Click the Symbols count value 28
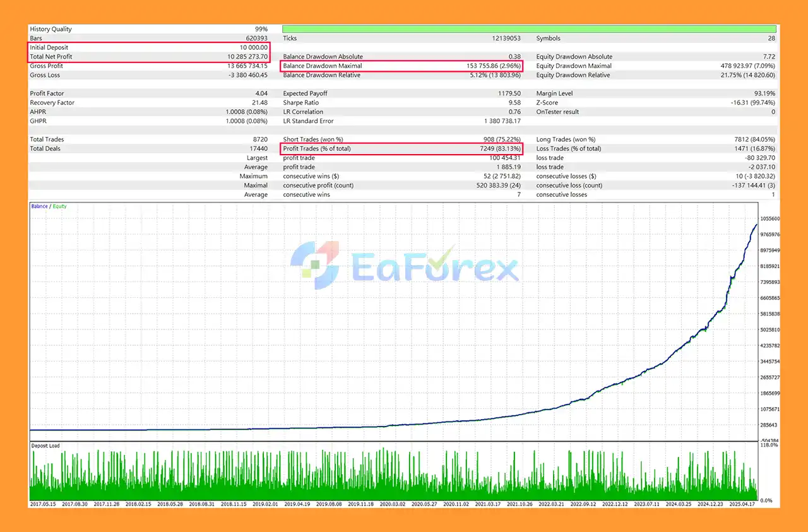The height and width of the screenshot is (532, 808). [x=771, y=38]
